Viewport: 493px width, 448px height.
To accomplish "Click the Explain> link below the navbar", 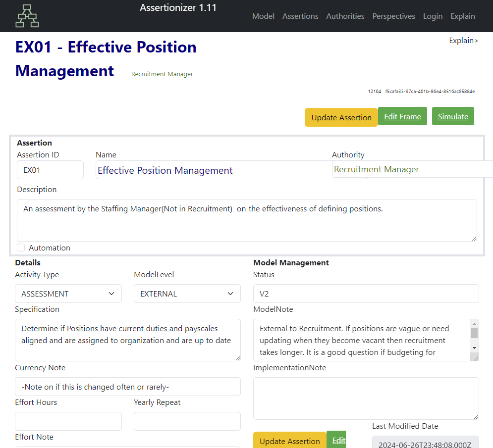I will [463, 41].
